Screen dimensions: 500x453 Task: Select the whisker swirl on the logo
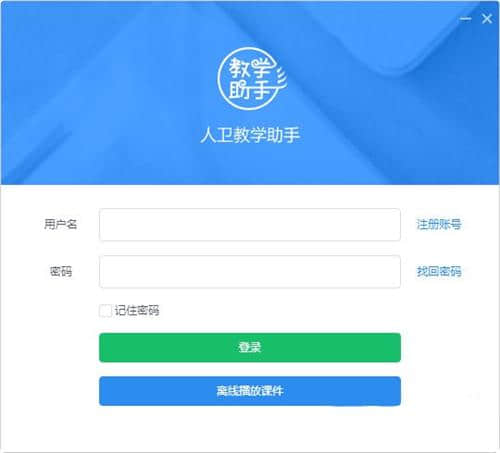click(281, 79)
